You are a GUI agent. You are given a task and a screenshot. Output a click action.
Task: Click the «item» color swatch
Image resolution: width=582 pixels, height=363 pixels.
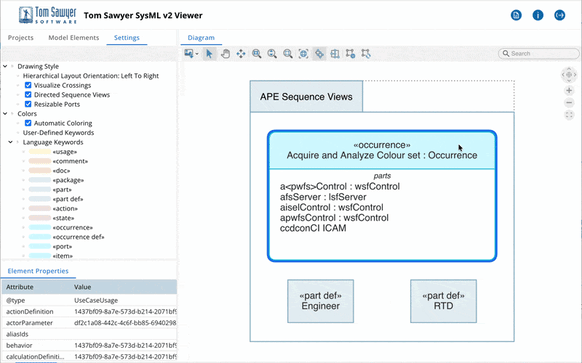[40, 256]
